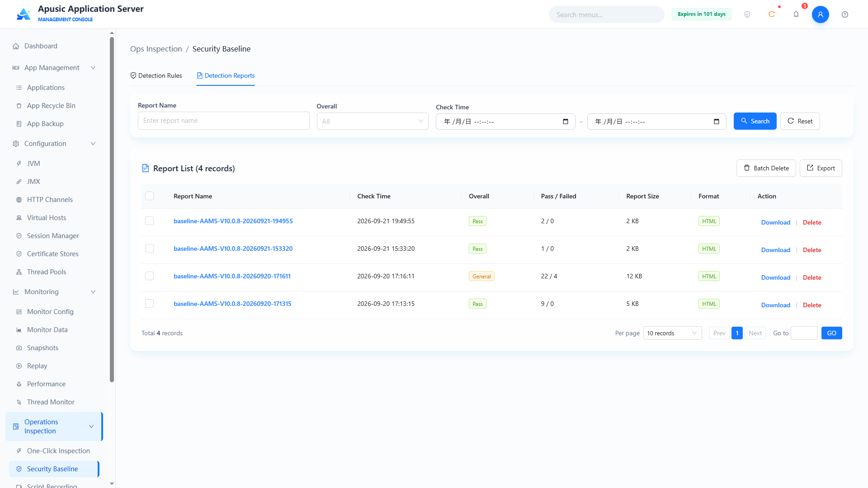Click the shield icon in the top header
The image size is (868, 488).
[x=747, y=14]
